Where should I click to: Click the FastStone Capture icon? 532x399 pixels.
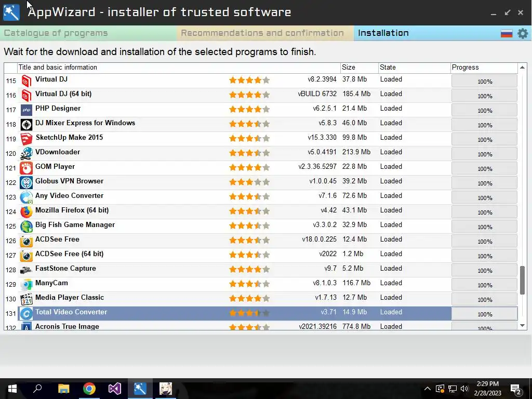tap(26, 270)
